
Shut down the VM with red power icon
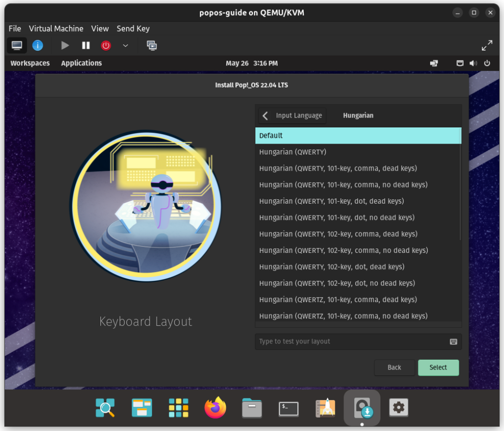106,45
